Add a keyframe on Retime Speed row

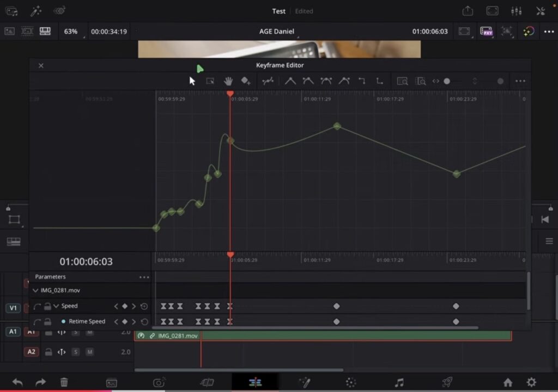coord(125,322)
